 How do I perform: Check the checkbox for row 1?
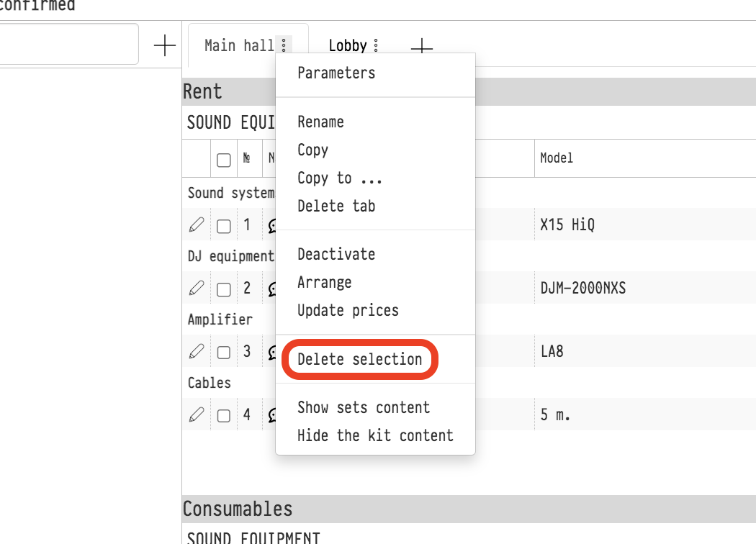[x=224, y=226]
